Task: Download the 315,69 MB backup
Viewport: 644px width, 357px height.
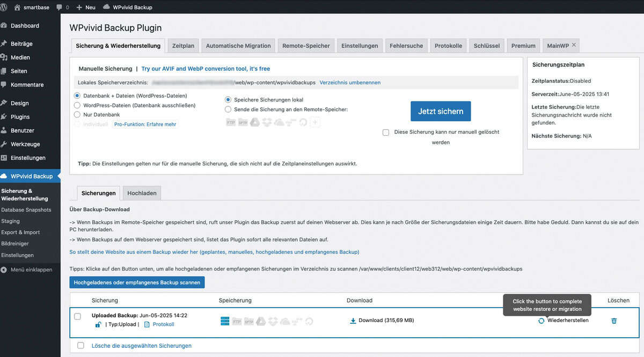Action: [x=382, y=320]
